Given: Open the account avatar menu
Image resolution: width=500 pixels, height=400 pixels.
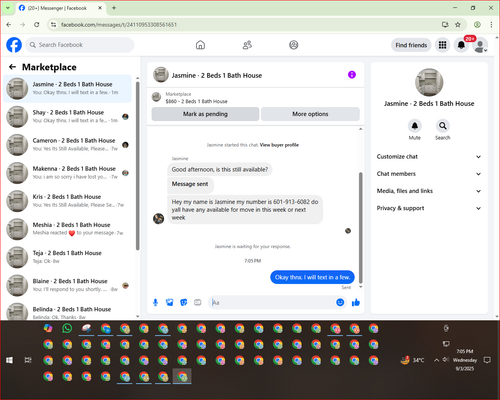Looking at the screenshot, I should [480, 45].
